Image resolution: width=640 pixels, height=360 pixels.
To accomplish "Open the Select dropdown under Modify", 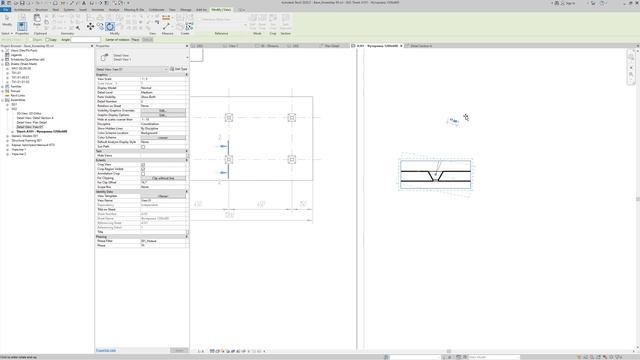I will 7,33.
